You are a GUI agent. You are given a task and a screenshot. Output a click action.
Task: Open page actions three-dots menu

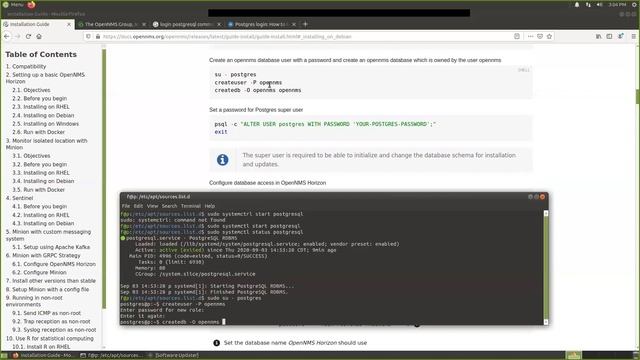tap(530, 36)
